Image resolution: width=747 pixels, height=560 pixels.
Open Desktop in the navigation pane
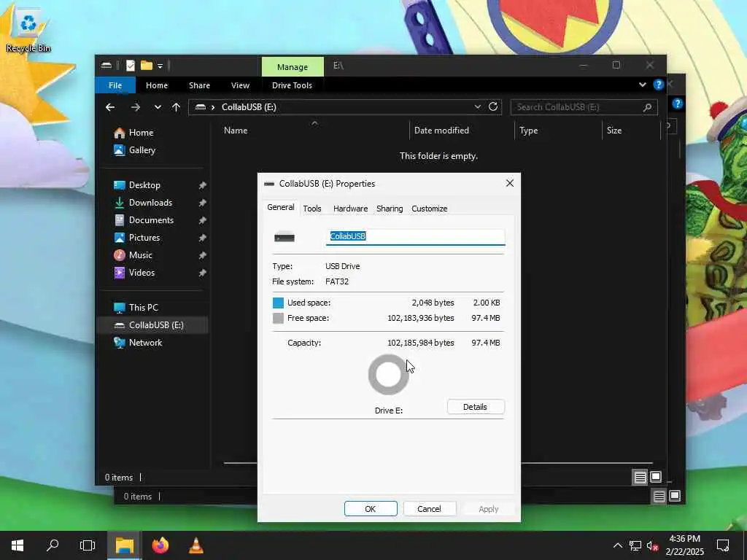tap(144, 184)
